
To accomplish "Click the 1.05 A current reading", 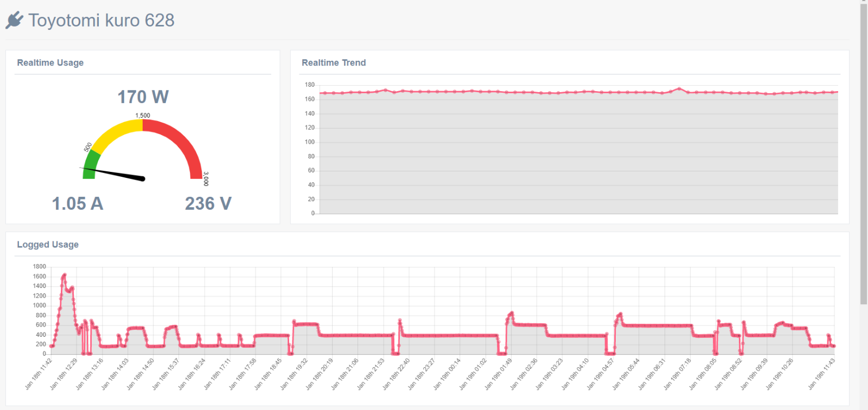I will [78, 203].
